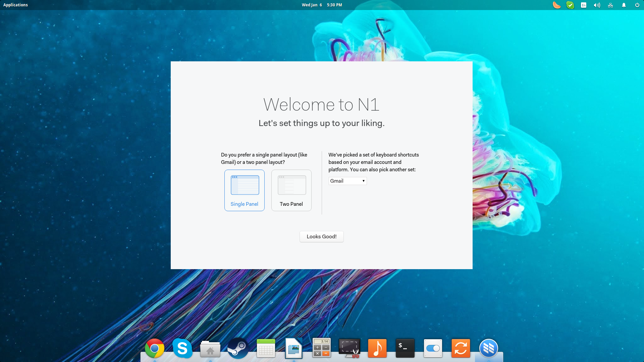Click the green checkmark tray indicator
The height and width of the screenshot is (362, 644).
pos(570,5)
